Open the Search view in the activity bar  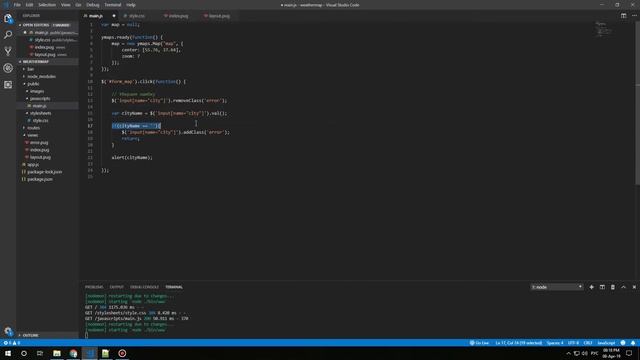tap(8, 35)
